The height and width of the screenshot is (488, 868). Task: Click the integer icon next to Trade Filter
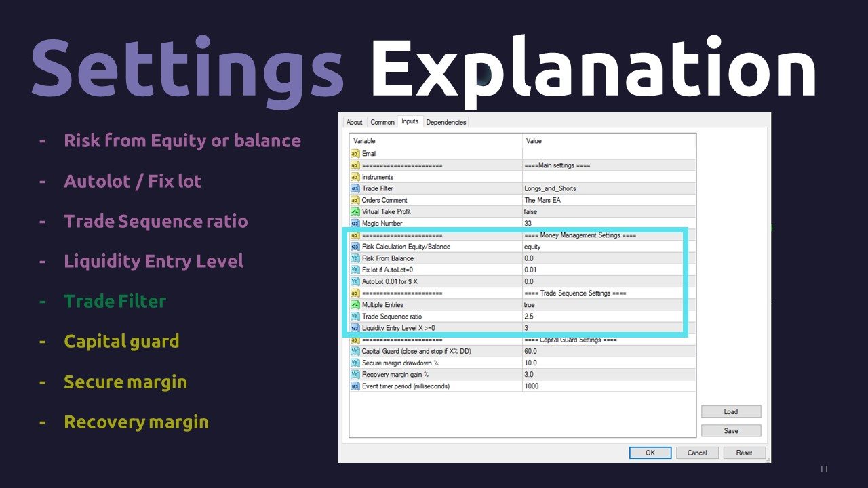point(355,188)
